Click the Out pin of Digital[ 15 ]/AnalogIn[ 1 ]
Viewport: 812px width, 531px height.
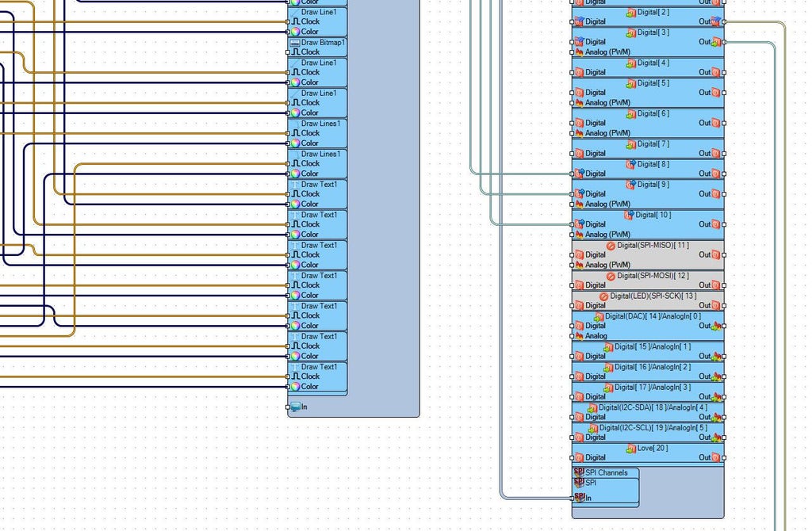click(x=710, y=356)
